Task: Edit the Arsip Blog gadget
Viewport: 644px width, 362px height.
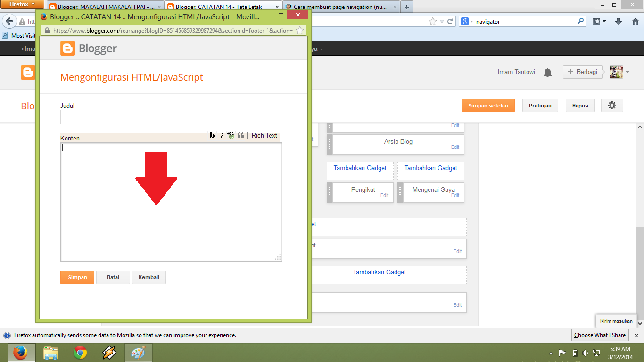Action: 455,147
